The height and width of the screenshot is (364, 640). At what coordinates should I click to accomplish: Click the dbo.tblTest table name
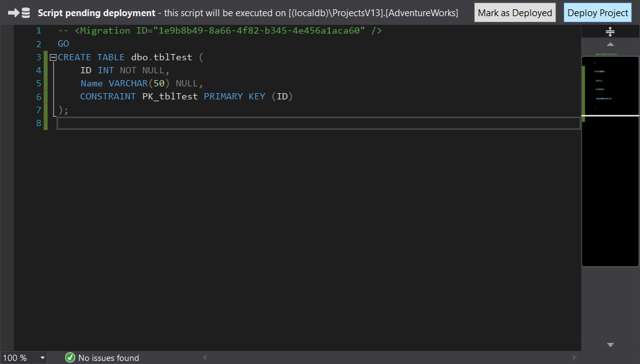click(162, 57)
